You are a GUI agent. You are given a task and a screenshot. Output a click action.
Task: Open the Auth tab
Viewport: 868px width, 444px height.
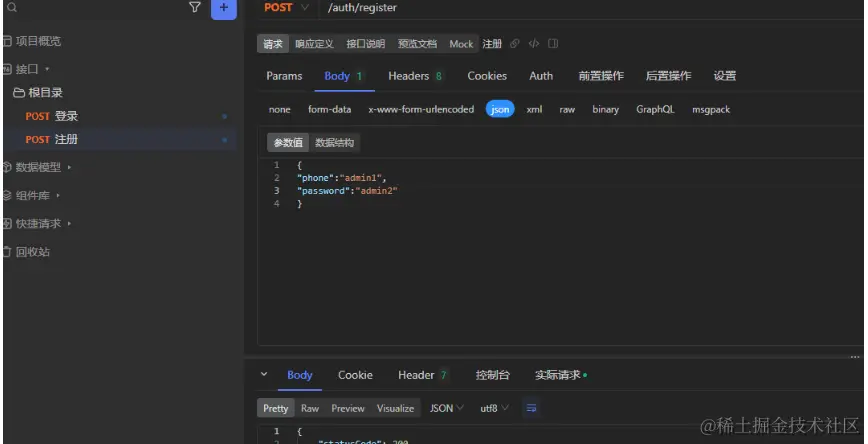(541, 76)
